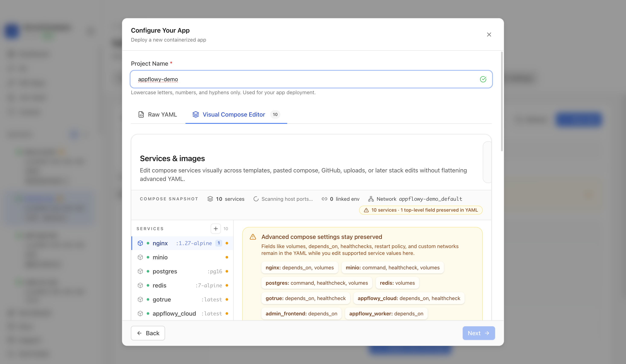Click warning triangle in Advanced compose banner
626x364 pixels.
click(253, 237)
